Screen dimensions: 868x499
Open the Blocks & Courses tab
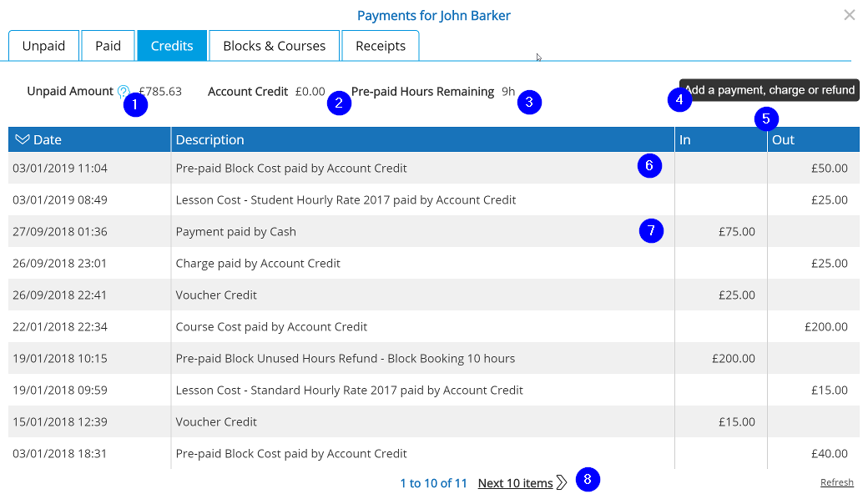274,46
